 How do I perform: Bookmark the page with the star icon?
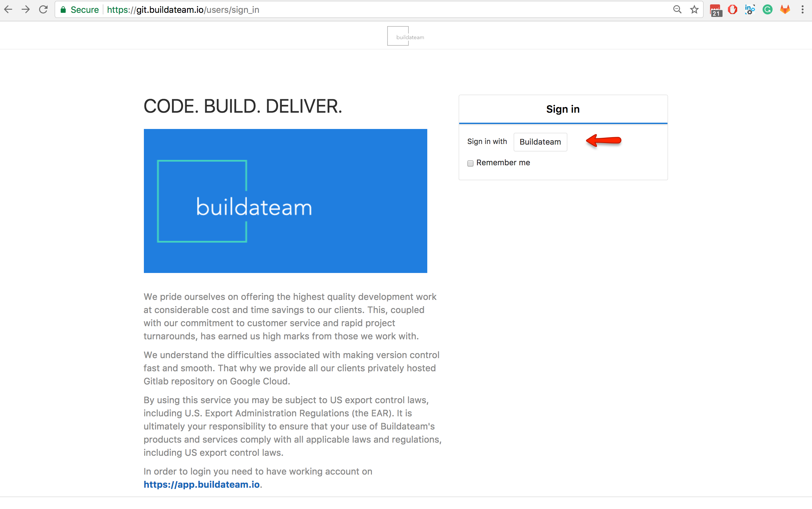point(694,9)
